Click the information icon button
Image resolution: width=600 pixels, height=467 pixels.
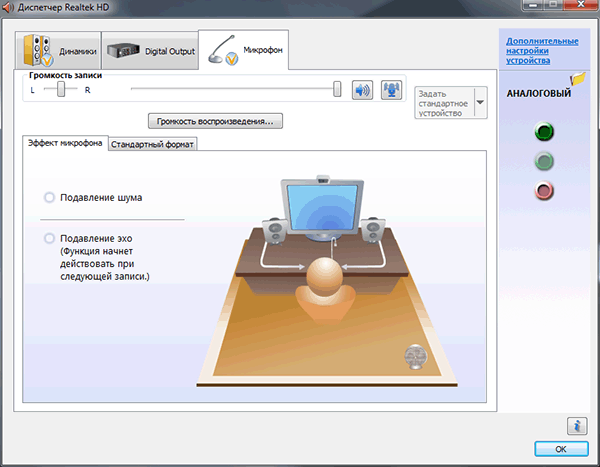coord(577,426)
